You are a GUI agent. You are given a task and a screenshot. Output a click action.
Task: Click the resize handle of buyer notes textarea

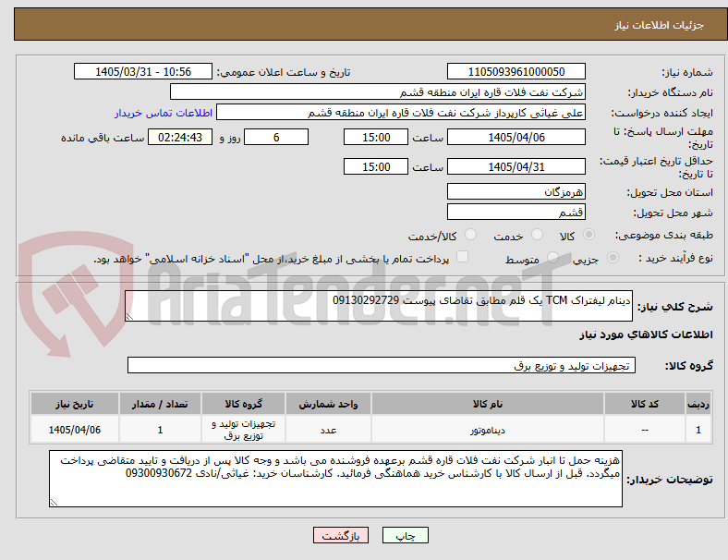click(x=54, y=503)
